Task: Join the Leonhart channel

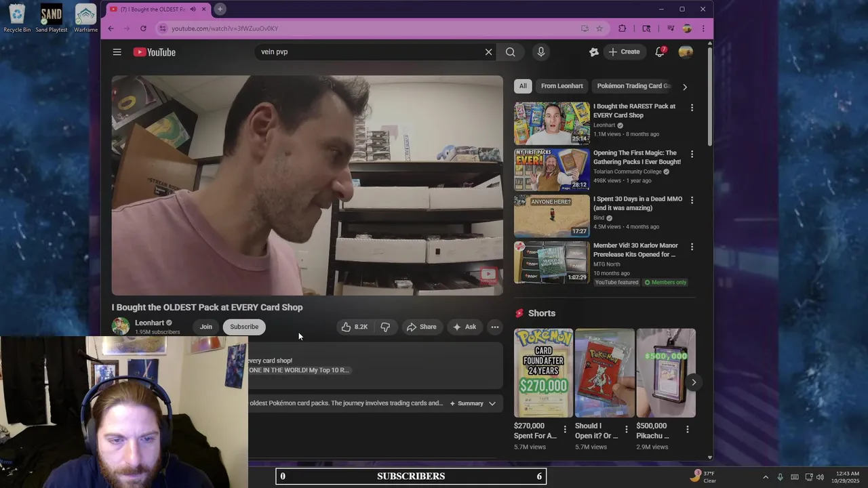Action: 205,327
